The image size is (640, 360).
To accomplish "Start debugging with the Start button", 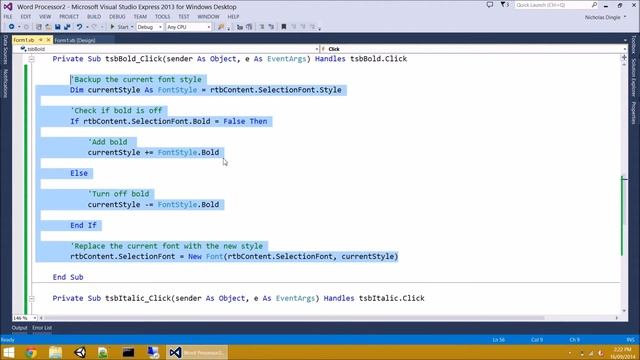I will [x=119, y=27].
